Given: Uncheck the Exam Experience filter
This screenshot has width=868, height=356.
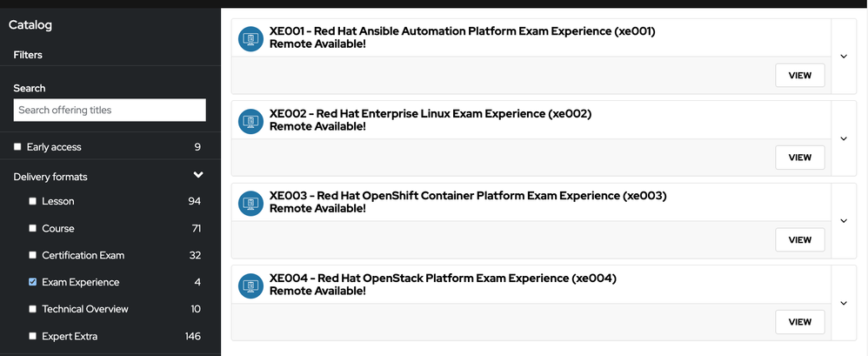Looking at the screenshot, I should click(x=33, y=282).
